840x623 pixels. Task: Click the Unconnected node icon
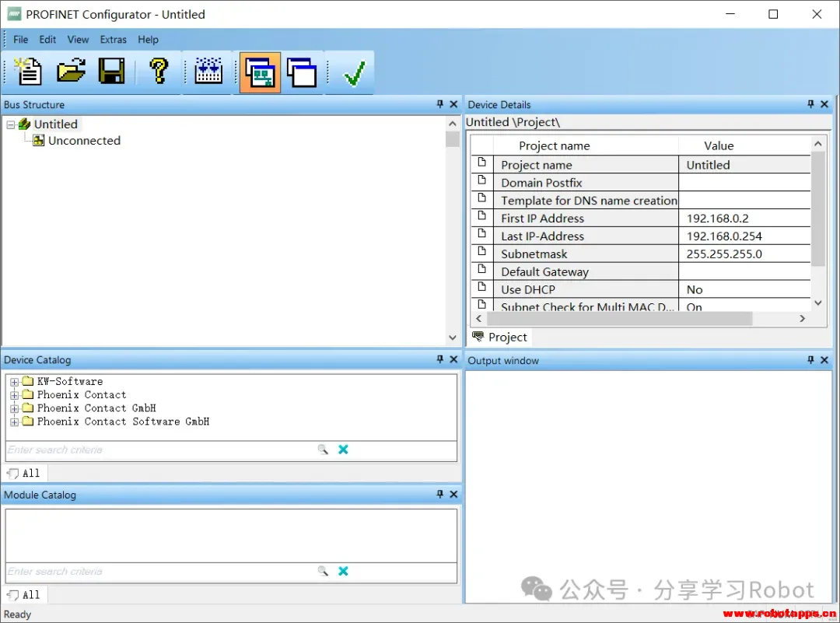(x=39, y=140)
